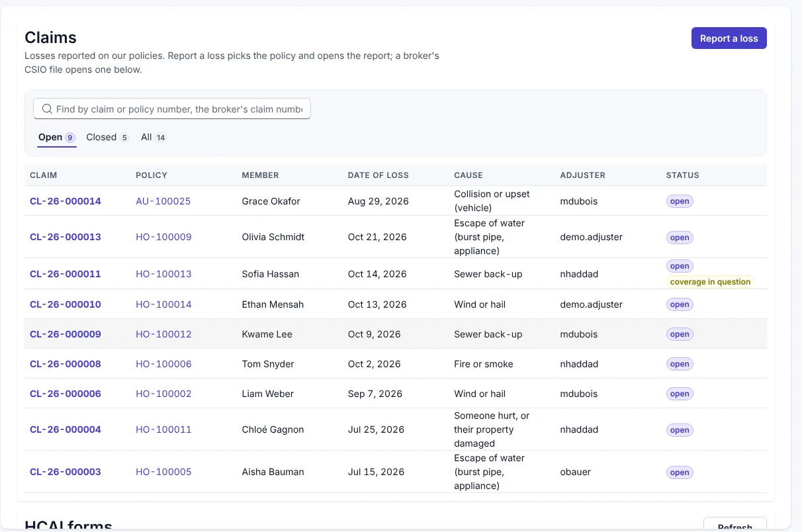Click the date Sep 7, 2026
The height and width of the screenshot is (532, 802).
(x=375, y=394)
